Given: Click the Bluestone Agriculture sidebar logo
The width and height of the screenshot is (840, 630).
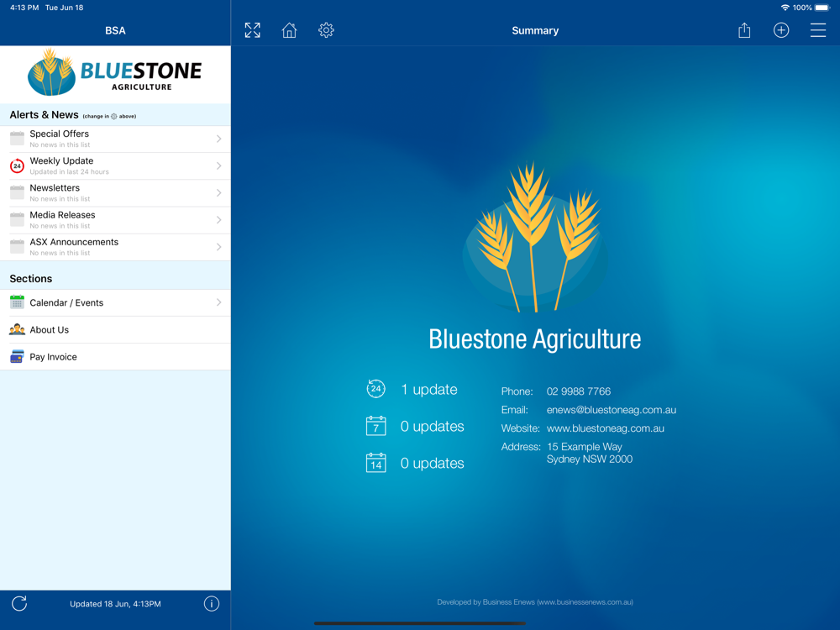Looking at the screenshot, I should [x=114, y=72].
